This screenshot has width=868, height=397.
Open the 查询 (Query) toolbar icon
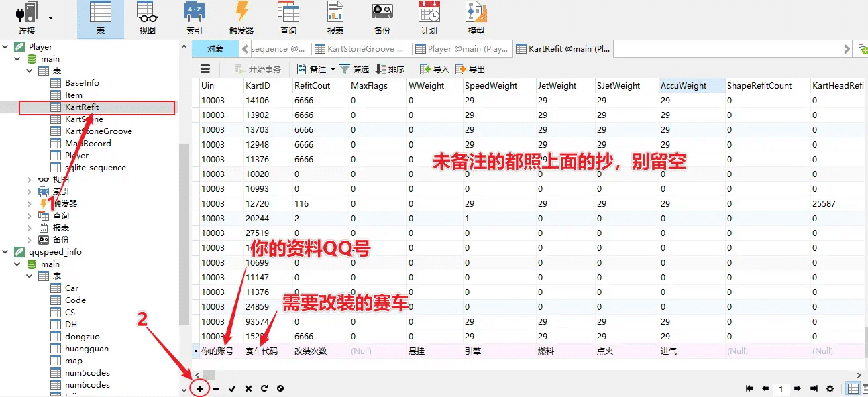pyautogui.click(x=288, y=18)
